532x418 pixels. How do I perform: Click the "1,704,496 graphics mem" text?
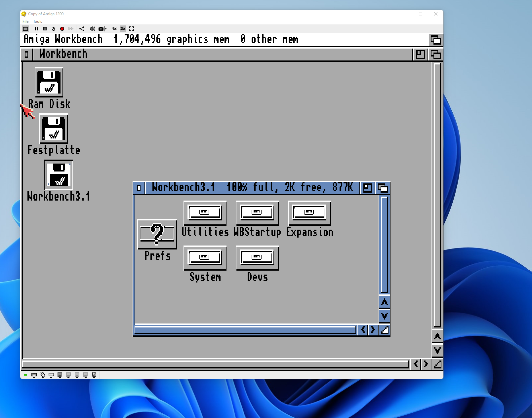(171, 40)
